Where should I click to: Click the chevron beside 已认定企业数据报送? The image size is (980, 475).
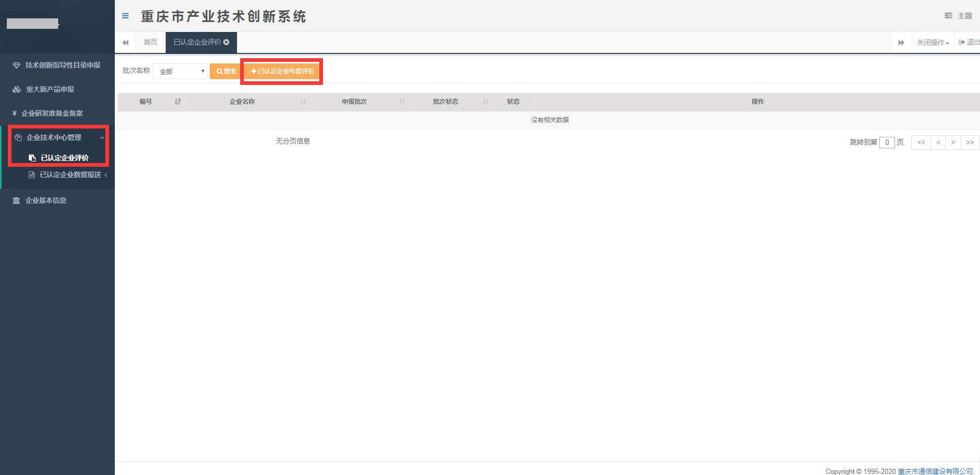tap(106, 175)
